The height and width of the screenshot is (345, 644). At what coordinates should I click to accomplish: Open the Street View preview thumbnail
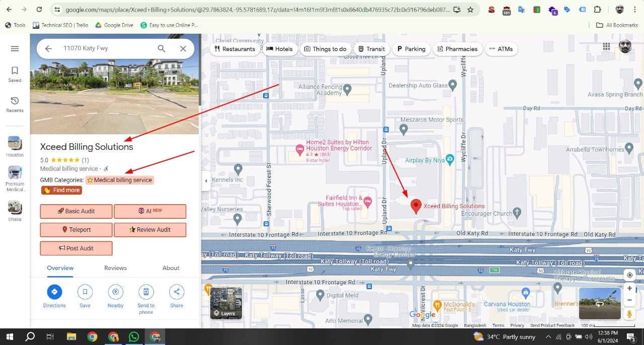(x=600, y=303)
